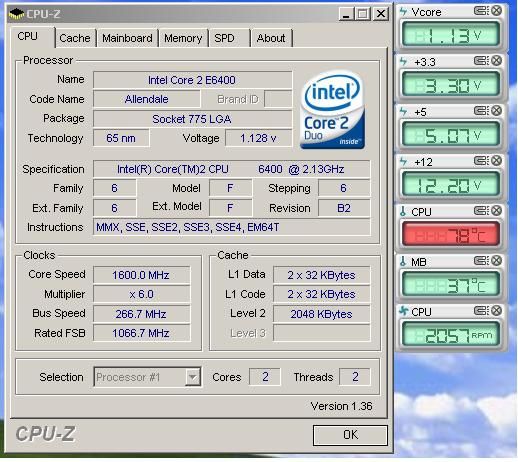
Task: Click the Instructions list 'MMX, SSE, SSE2...'
Action: [x=231, y=227]
